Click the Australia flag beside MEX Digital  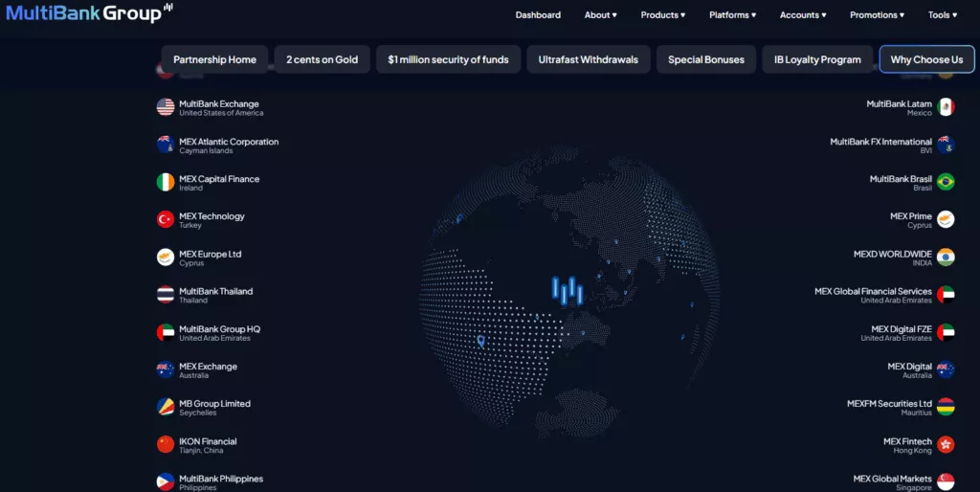pyautogui.click(x=946, y=369)
